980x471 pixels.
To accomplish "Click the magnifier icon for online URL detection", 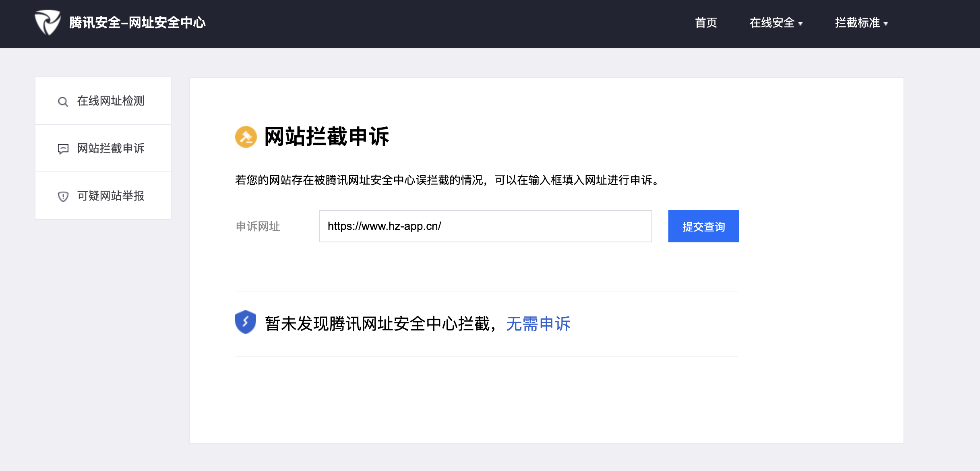I will pyautogui.click(x=63, y=101).
